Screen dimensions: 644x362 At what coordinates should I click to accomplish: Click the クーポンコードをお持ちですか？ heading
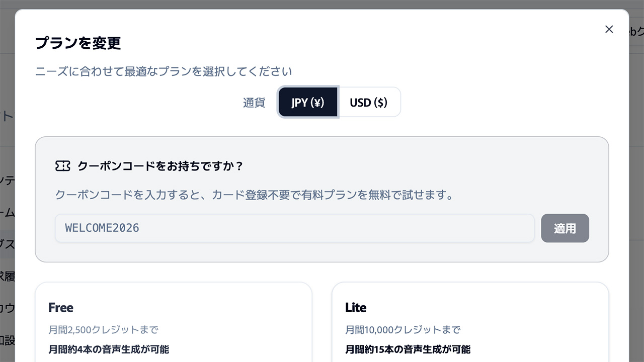click(x=160, y=166)
